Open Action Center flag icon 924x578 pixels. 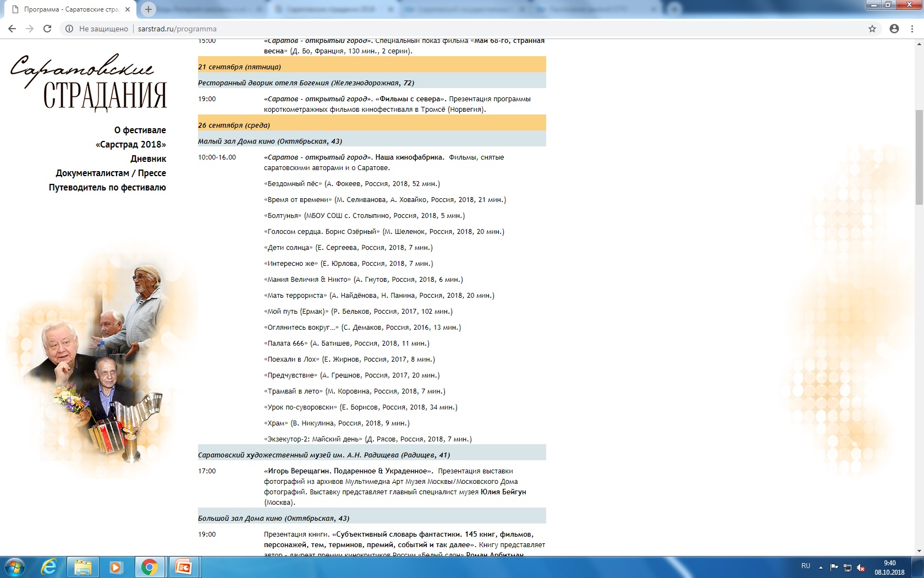tap(834, 567)
